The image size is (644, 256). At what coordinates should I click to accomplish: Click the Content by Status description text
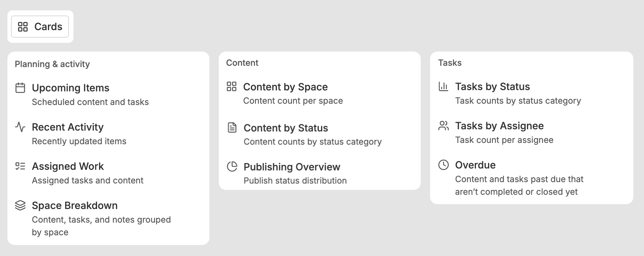313,142
